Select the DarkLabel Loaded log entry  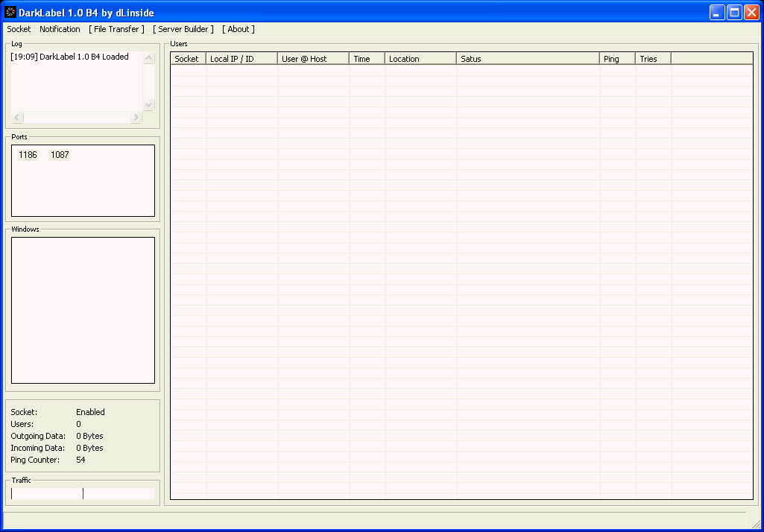(x=71, y=56)
